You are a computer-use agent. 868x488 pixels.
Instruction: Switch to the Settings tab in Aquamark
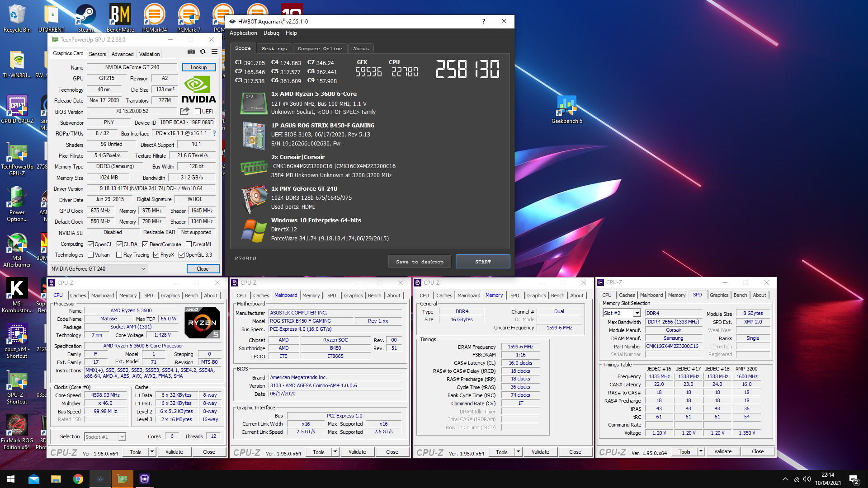(x=274, y=49)
